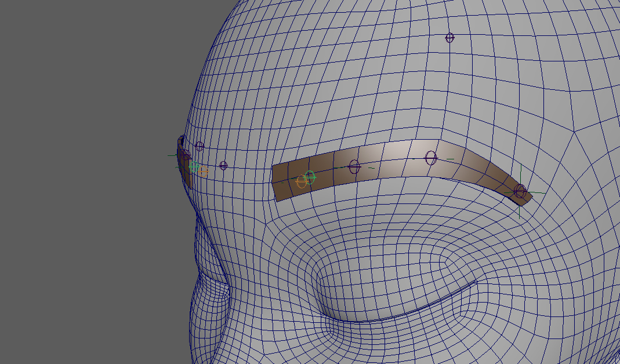Image resolution: width=620 pixels, height=364 pixels.
Task: Select the purple locator high on the forehead
Action: coord(449,38)
